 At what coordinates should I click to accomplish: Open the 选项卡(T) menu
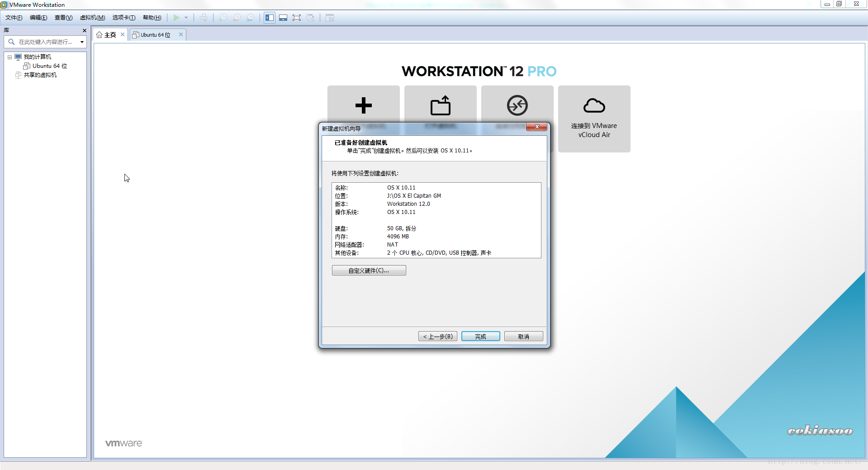pyautogui.click(x=124, y=18)
